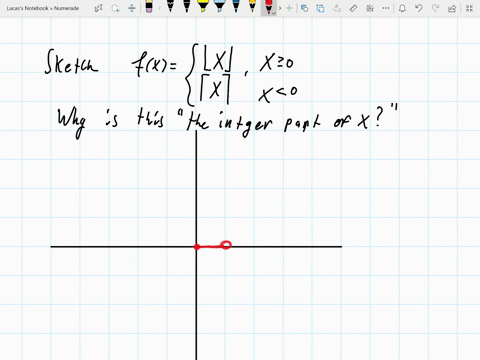
Task: Show previous pens with left chevron
Action: click(159, 8)
